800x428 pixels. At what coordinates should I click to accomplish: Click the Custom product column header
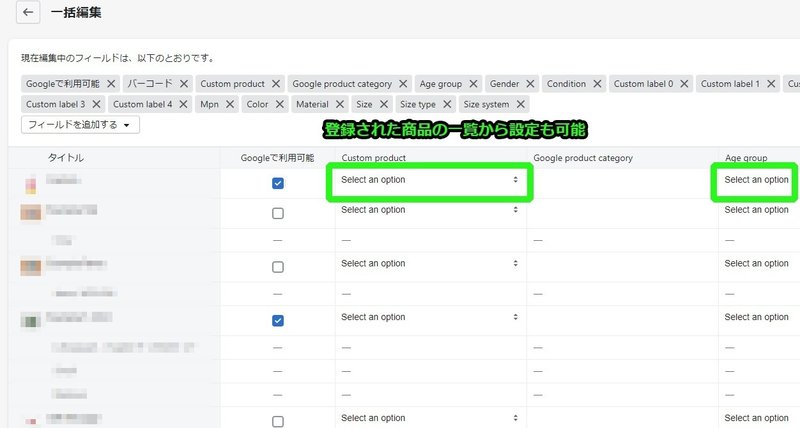point(373,158)
